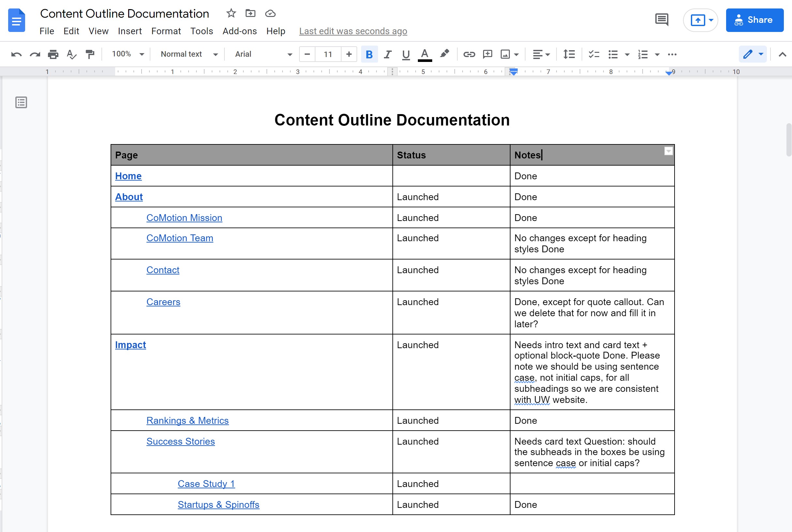
Task: Show document outline panel
Action: click(x=21, y=102)
